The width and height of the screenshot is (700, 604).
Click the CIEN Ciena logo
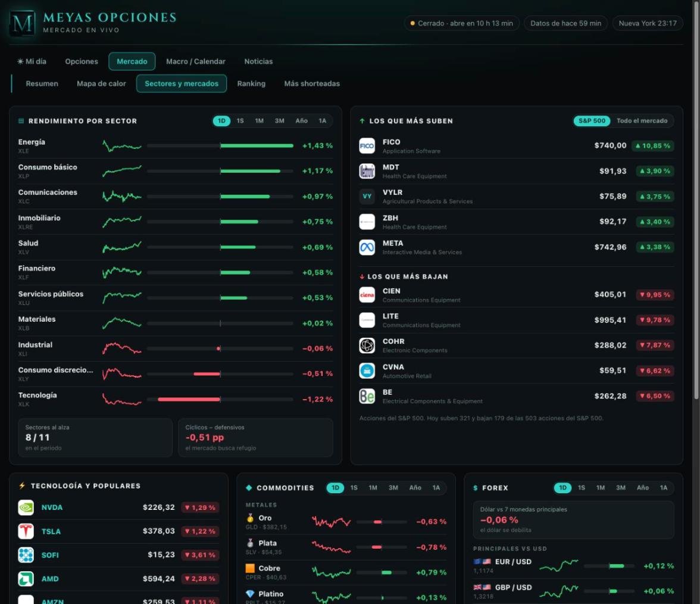[x=367, y=295]
